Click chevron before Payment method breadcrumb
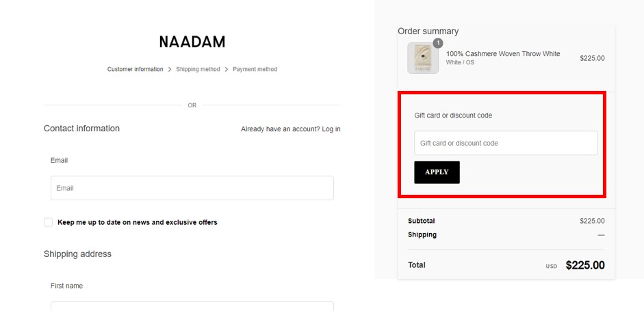This screenshot has height=311, width=644. tap(227, 69)
